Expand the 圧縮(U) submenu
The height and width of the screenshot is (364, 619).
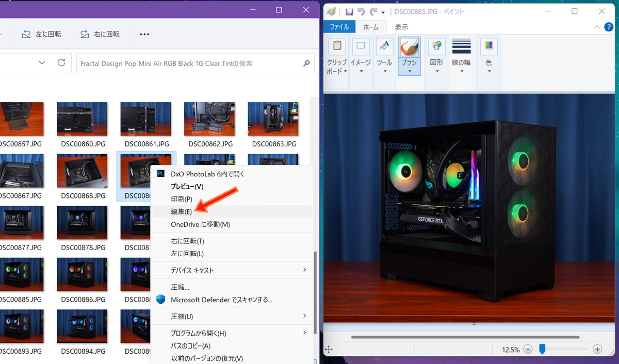coord(305,316)
